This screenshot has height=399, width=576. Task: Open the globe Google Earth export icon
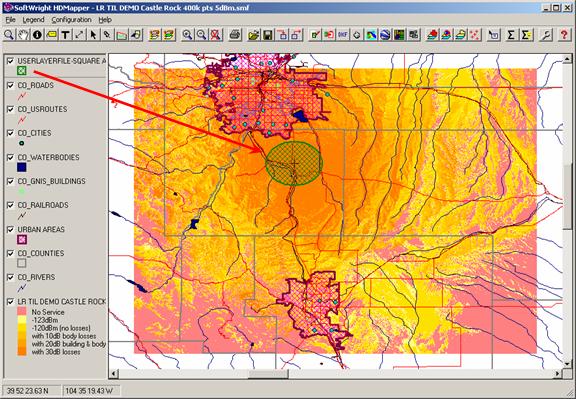(x=385, y=35)
